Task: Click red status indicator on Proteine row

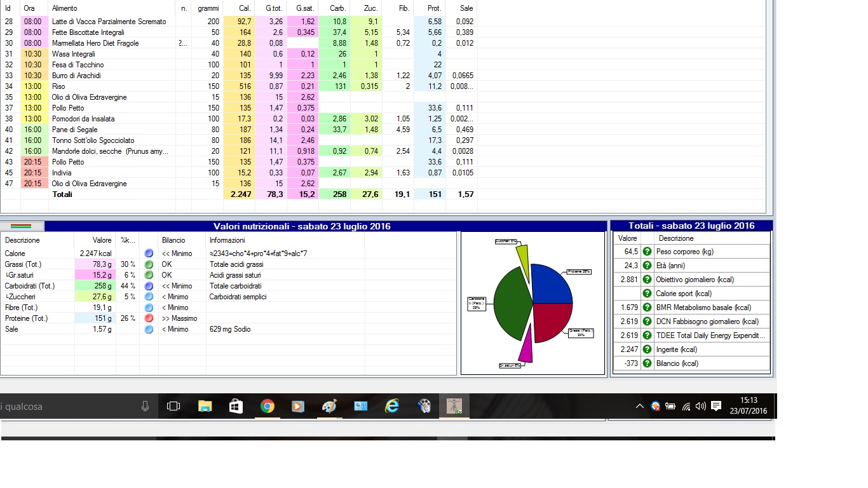Action: 148,318
